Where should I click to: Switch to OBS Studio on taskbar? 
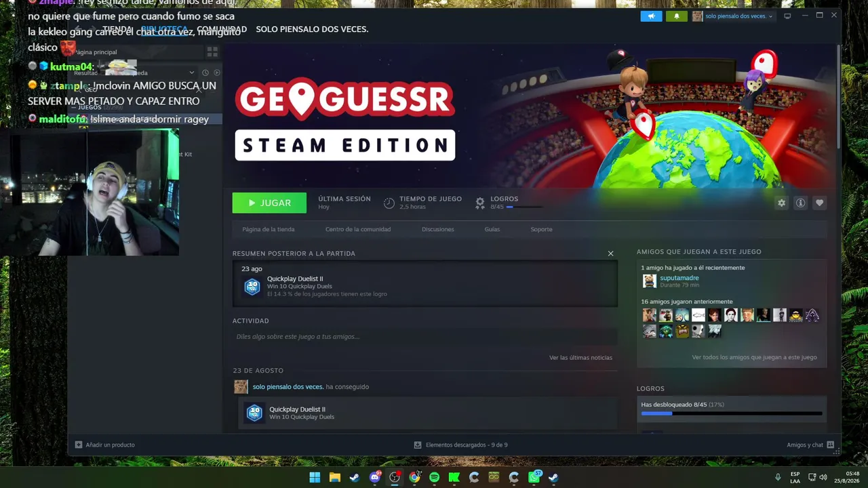coord(394,477)
